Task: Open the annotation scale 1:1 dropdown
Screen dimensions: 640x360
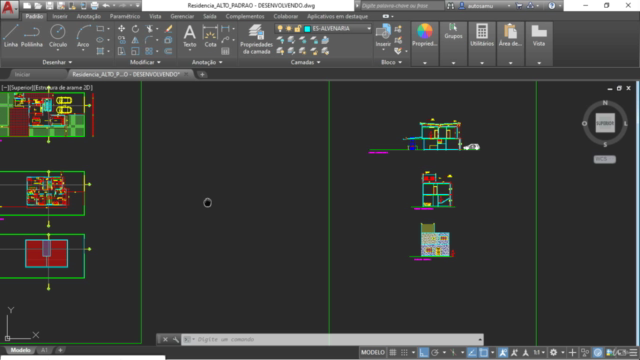Action: (539, 353)
